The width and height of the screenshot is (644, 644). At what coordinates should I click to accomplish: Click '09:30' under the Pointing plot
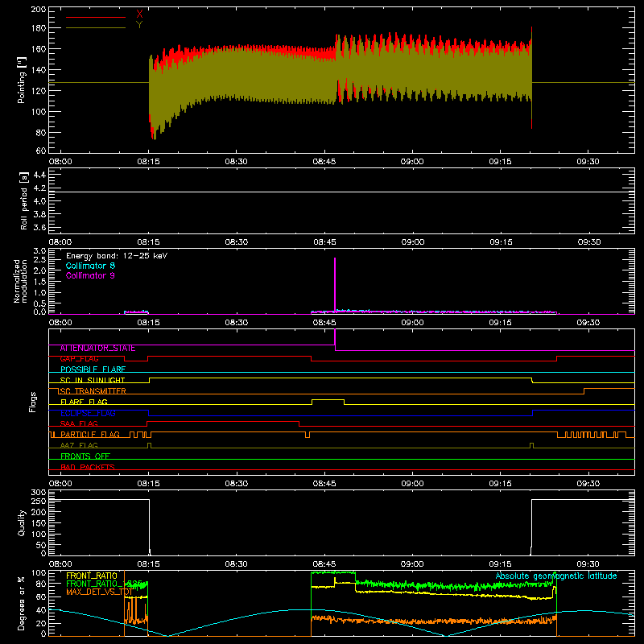pyautogui.click(x=588, y=162)
